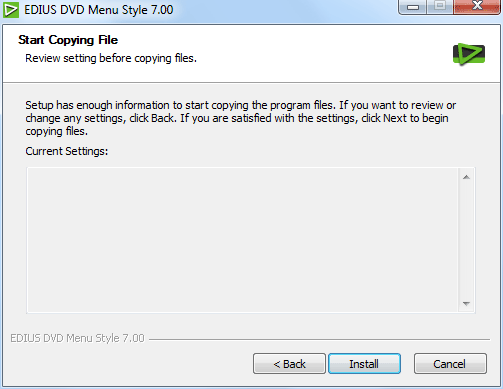This screenshot has width=503, height=389.
Task: Minimize the setup window
Action: [413, 7]
